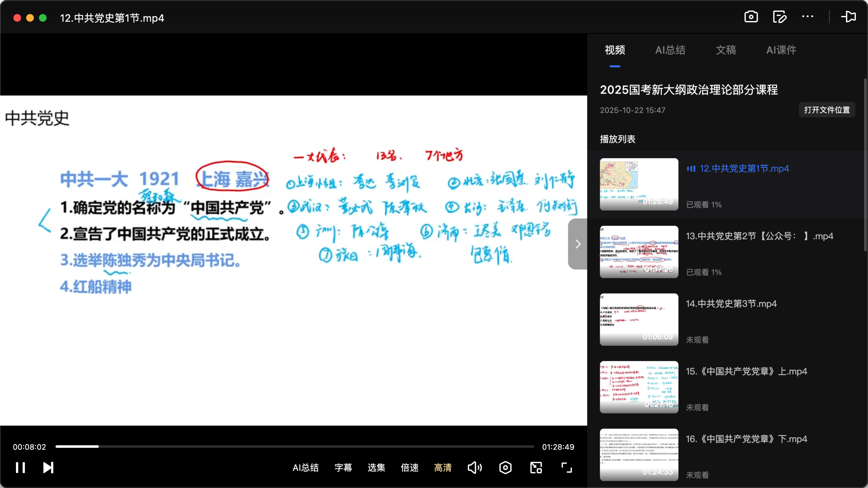Enter fullscreen mode

(x=567, y=468)
